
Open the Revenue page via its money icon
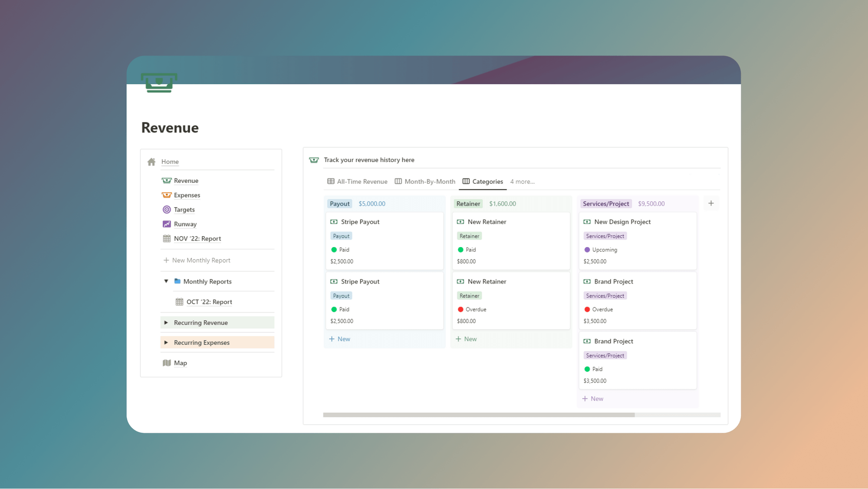(x=166, y=180)
